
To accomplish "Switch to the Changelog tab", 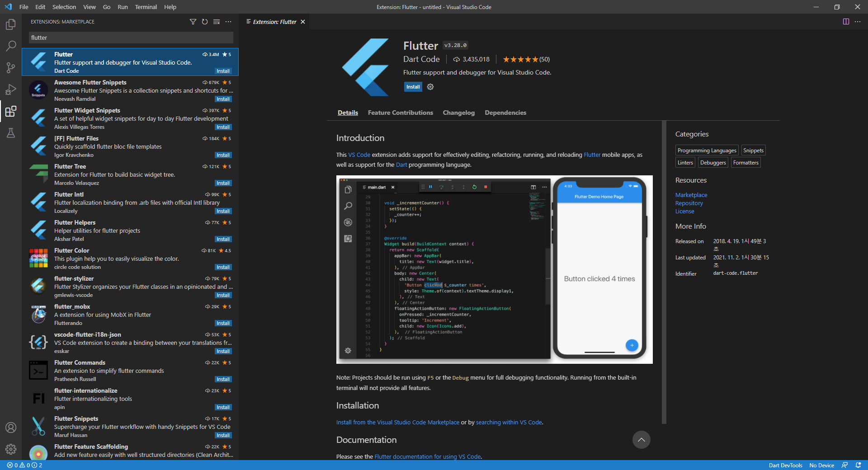I will pos(459,113).
